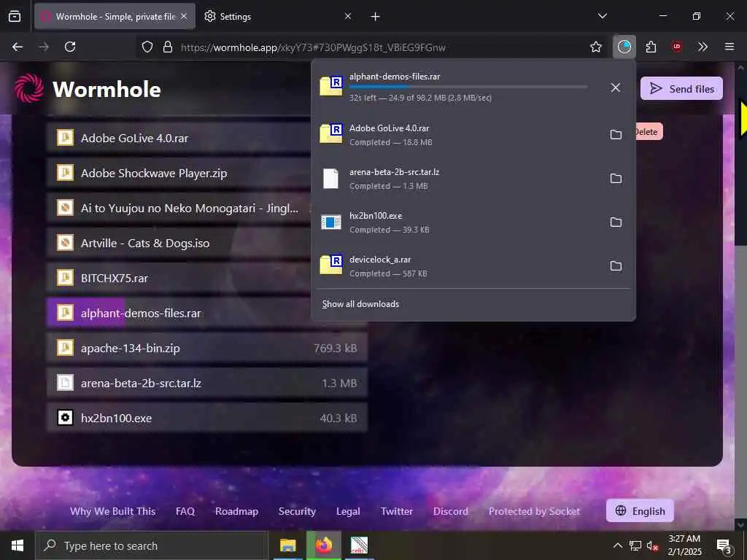747x560 pixels.
Task: Show hx2bn100.exe in folder
Action: click(x=616, y=222)
